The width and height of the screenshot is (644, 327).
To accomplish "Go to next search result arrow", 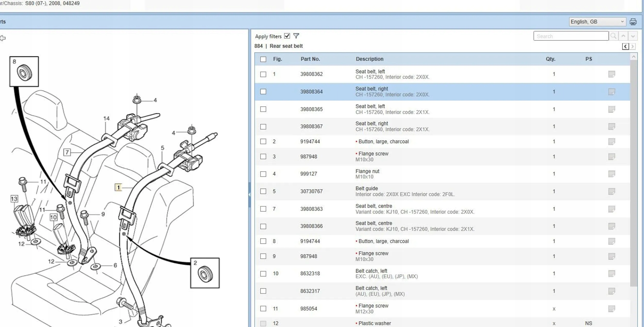I will pyautogui.click(x=633, y=36).
